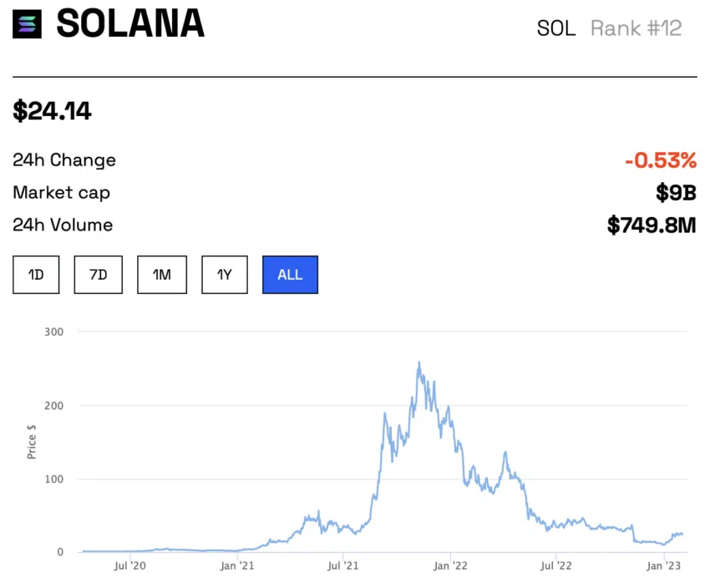Viewport: 710px width, 588px height.
Task: Click the $749.8M volume figure
Action: click(x=652, y=226)
